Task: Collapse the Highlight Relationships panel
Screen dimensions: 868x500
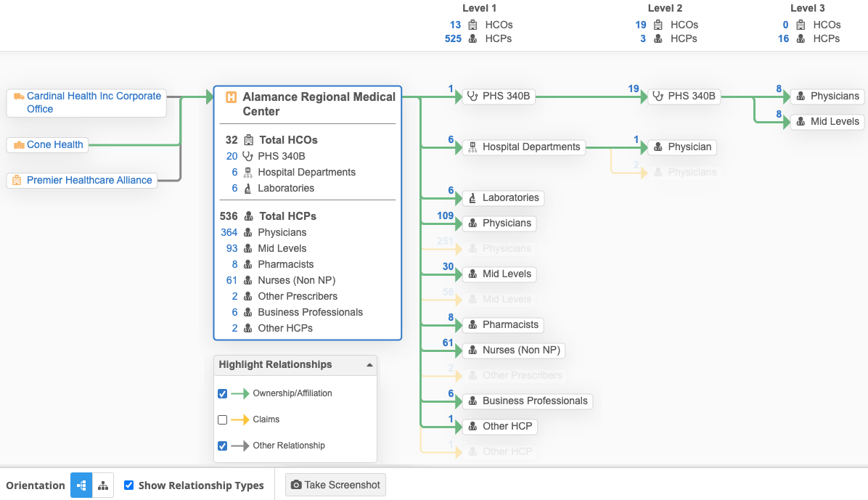Action: [369, 365]
